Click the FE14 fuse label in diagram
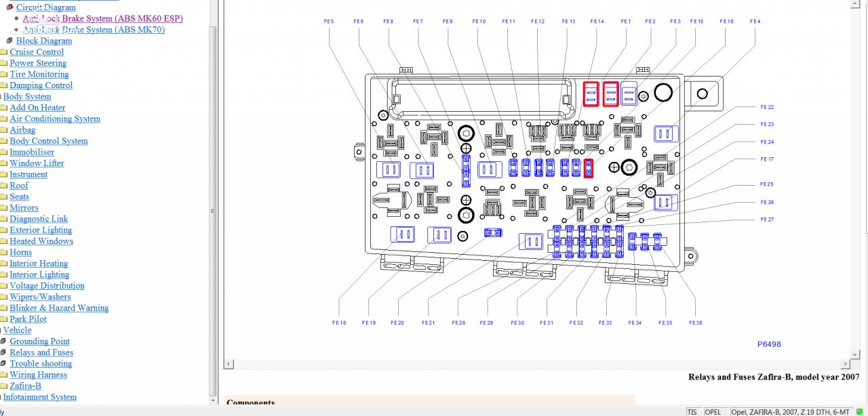 coord(597,22)
